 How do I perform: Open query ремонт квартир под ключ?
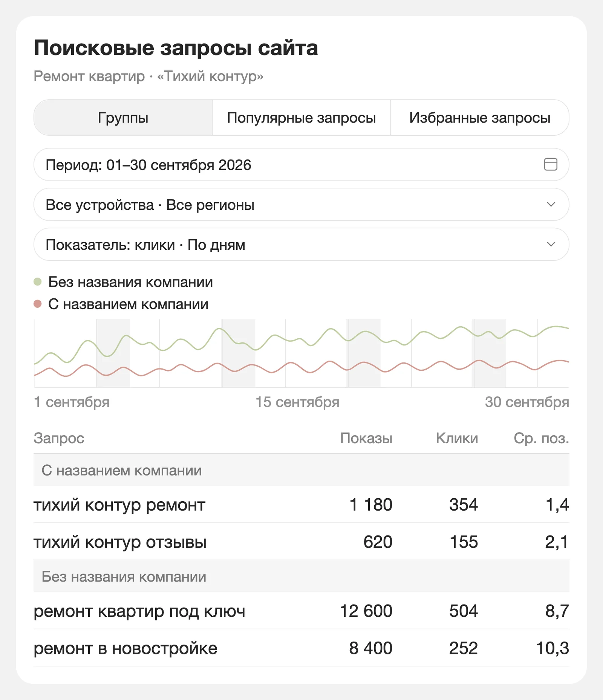coord(139,611)
